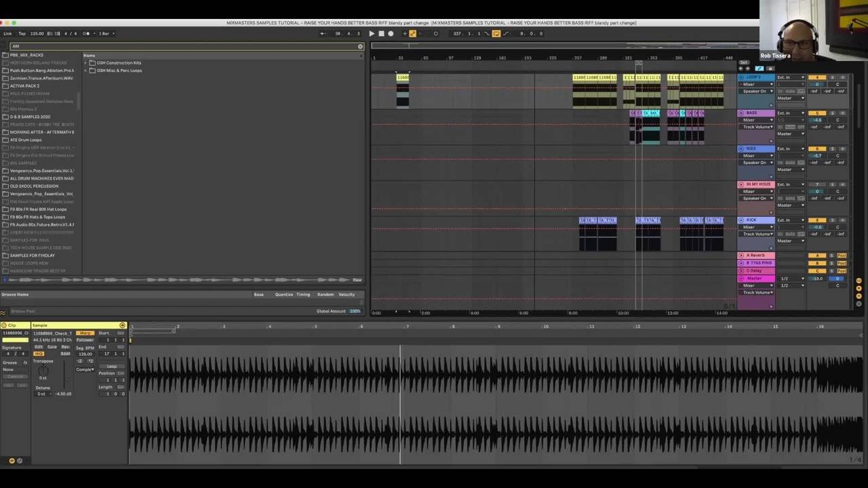
Task: Unfold the KICK track
Action: (x=741, y=220)
